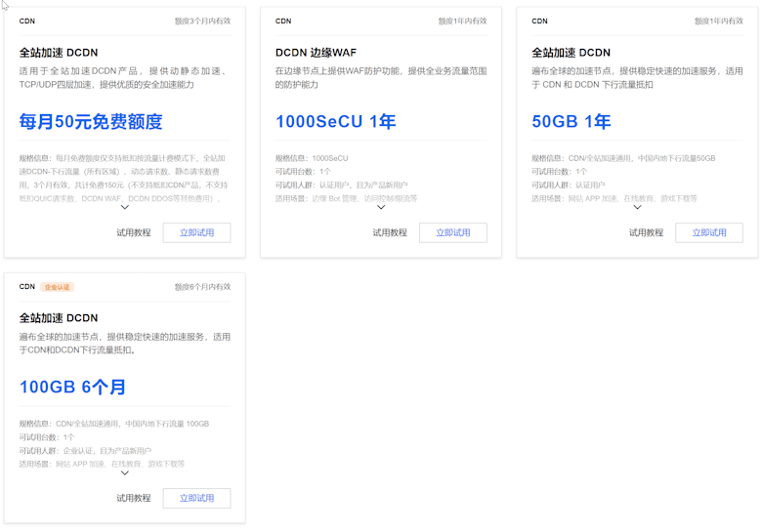Click the 1000SeCU 1年 headline
The height and width of the screenshot is (532, 762).
(x=335, y=122)
